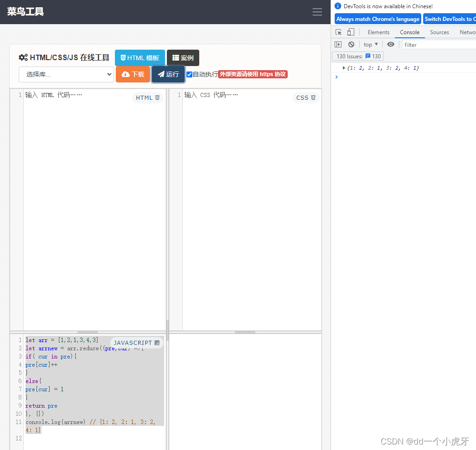The height and width of the screenshot is (450, 476).
Task: Switch to the Elements tab
Action: 378,32
